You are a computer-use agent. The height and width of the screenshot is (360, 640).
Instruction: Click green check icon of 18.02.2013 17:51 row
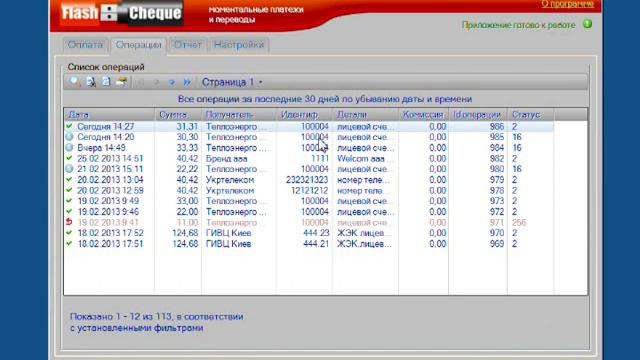click(69, 243)
